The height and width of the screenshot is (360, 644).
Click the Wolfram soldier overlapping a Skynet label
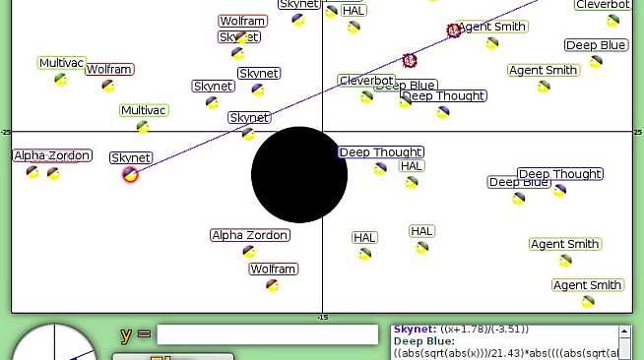point(242,37)
